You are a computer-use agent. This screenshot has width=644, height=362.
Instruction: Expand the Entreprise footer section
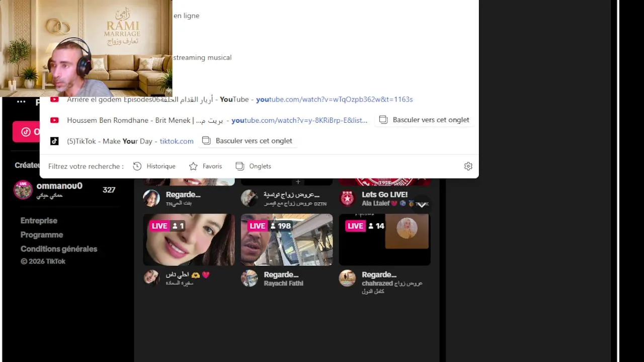39,221
